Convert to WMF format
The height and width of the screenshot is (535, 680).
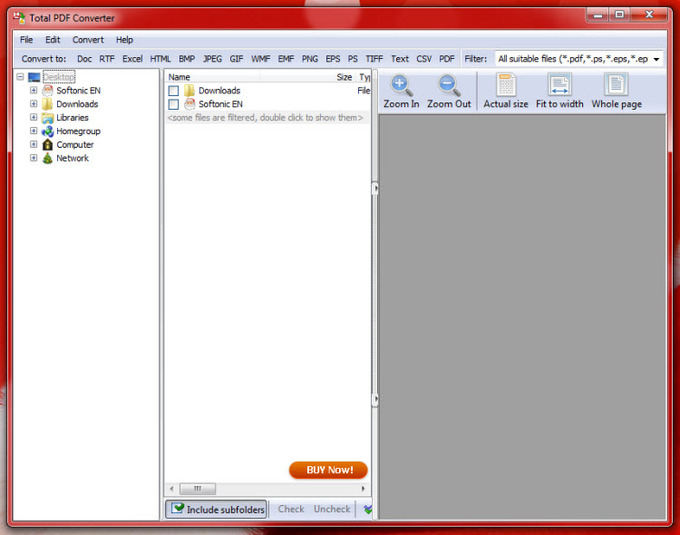pyautogui.click(x=261, y=59)
